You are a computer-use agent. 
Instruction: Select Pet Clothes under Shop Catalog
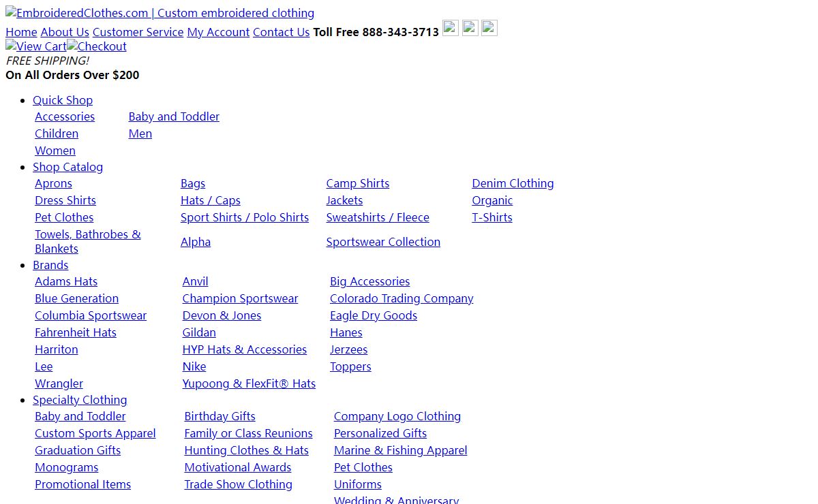click(64, 217)
